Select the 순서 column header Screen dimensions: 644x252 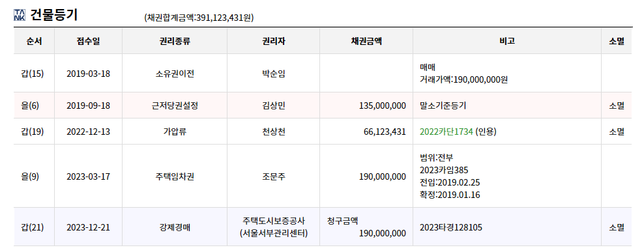pos(34,41)
